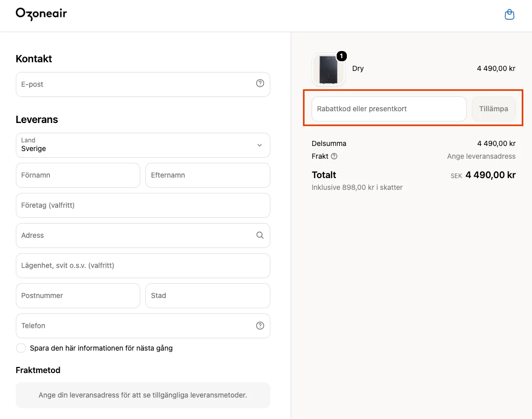Click the Lägenhet, svit o.s.v. field
Screen dimensions: 532x419
click(143, 265)
